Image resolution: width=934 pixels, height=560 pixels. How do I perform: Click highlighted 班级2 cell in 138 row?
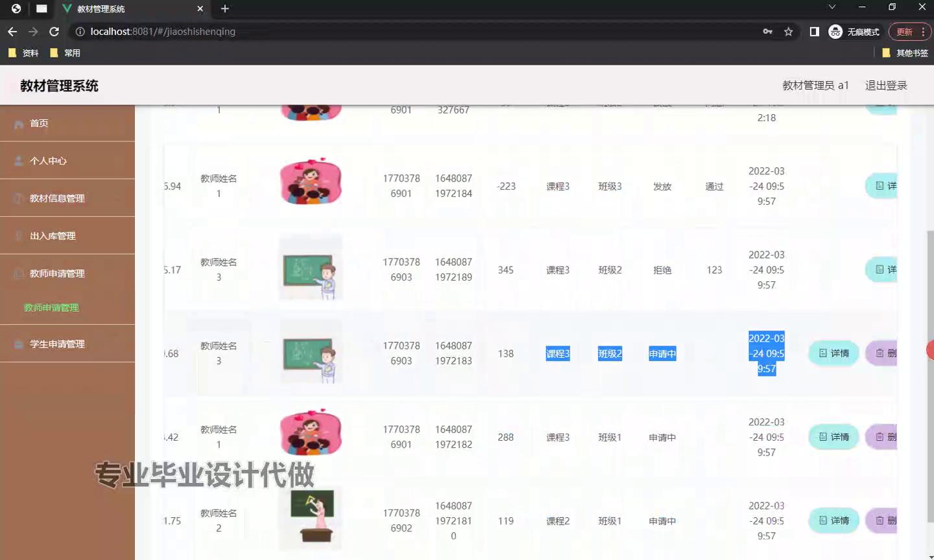point(610,354)
